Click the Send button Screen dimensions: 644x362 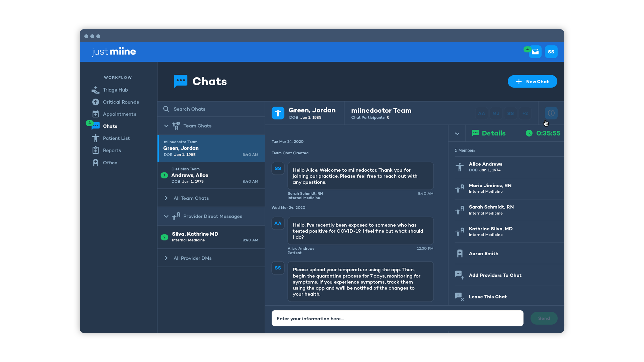pos(544,318)
